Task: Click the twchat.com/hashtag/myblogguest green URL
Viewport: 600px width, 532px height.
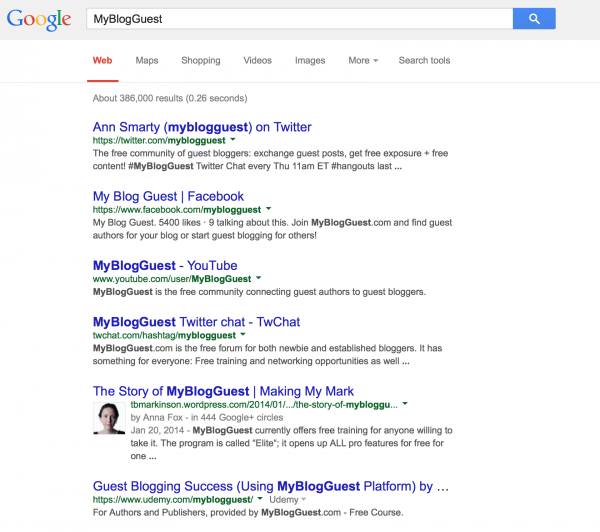Action: [164, 335]
